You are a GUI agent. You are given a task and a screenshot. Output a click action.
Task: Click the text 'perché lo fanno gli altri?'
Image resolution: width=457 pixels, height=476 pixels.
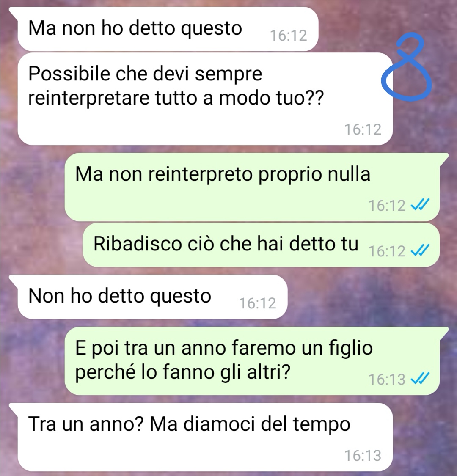(x=183, y=372)
